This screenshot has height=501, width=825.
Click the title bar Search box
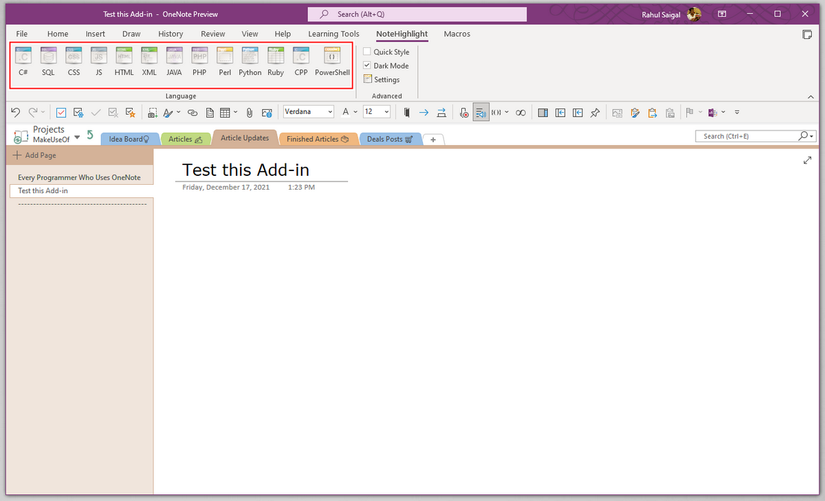point(417,14)
